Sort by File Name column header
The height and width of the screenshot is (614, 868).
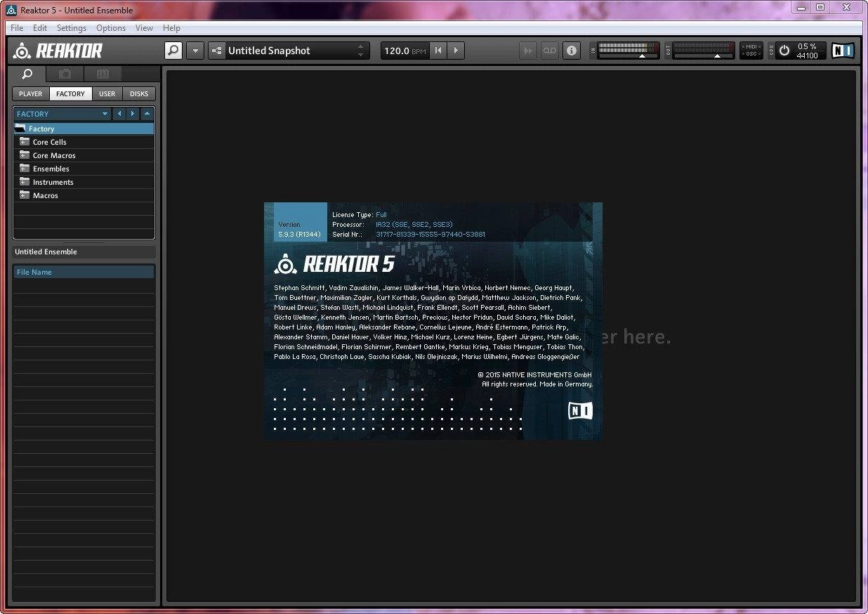(x=84, y=272)
